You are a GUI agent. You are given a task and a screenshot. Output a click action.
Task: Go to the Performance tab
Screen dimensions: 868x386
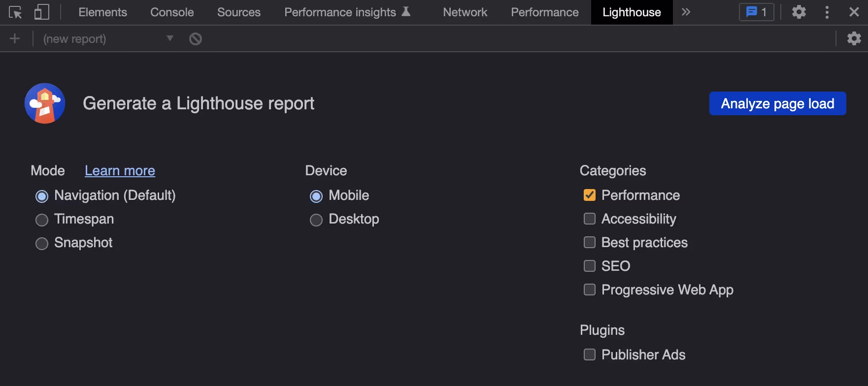click(x=545, y=12)
